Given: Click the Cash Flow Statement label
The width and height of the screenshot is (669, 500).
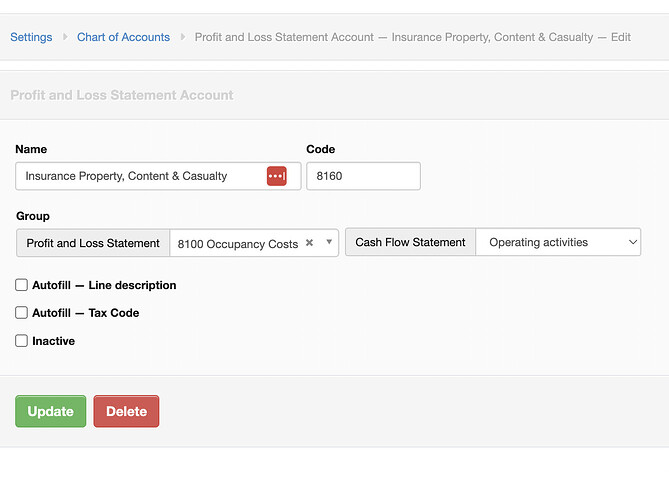Looking at the screenshot, I should [x=410, y=242].
